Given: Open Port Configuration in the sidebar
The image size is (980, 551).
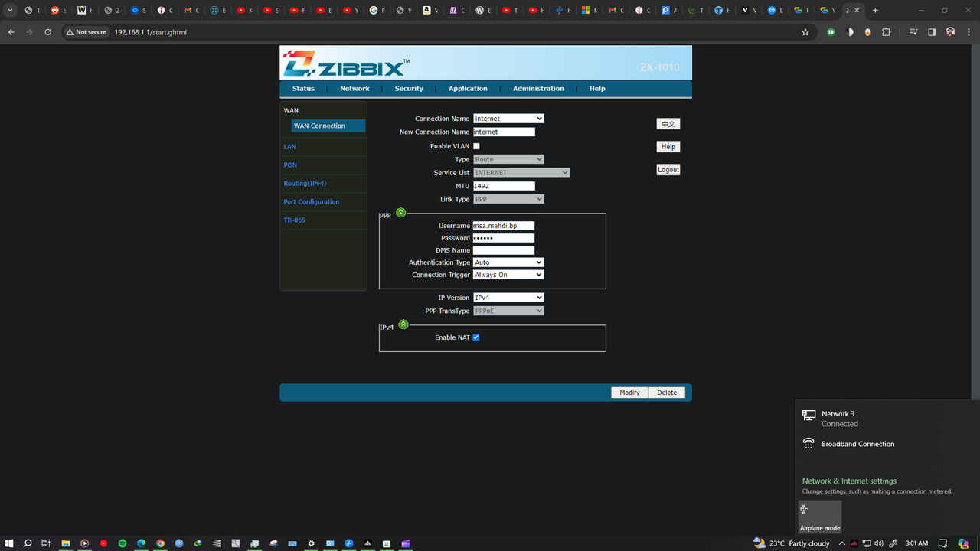Looking at the screenshot, I should click(312, 202).
